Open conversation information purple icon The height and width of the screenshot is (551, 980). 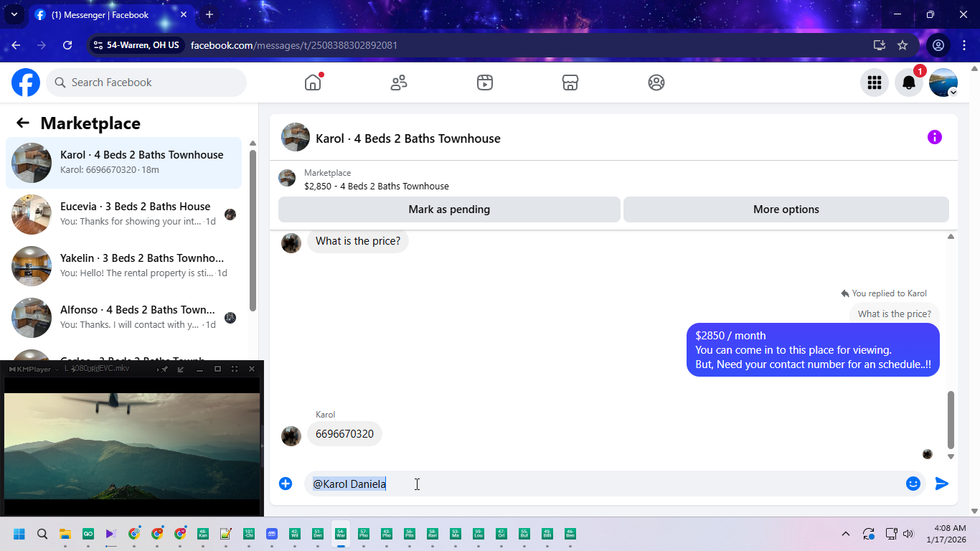(x=935, y=137)
